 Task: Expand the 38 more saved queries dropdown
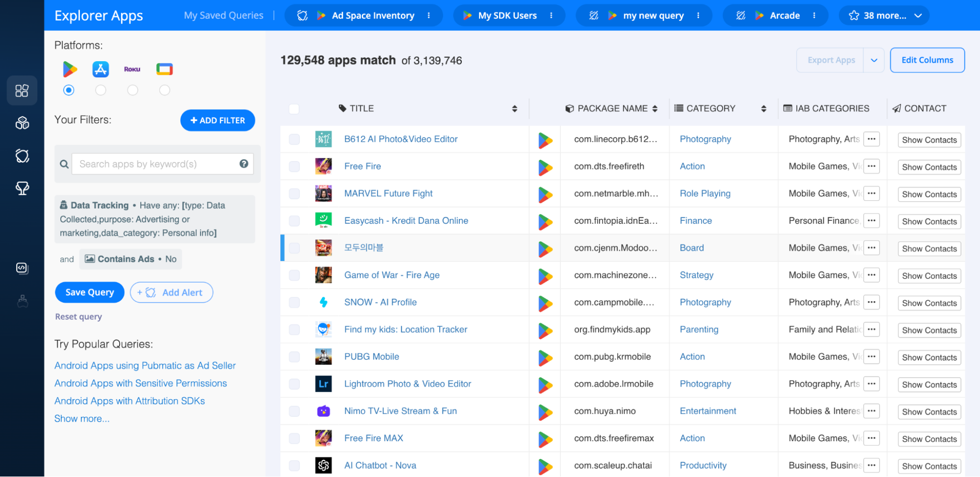pyautogui.click(x=884, y=15)
